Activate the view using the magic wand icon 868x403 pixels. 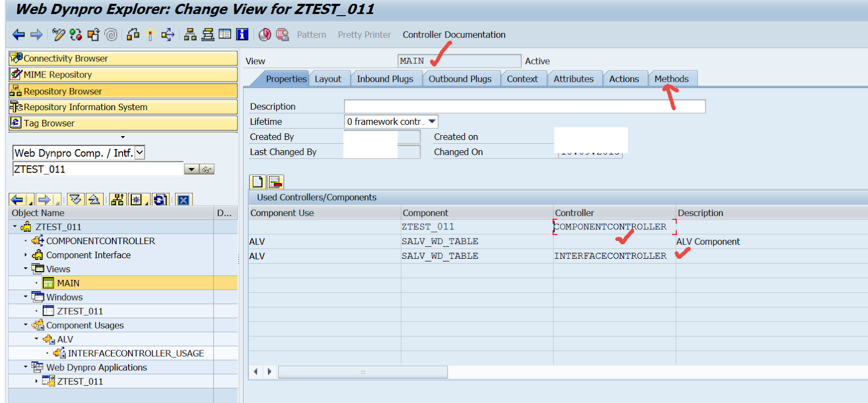150,35
